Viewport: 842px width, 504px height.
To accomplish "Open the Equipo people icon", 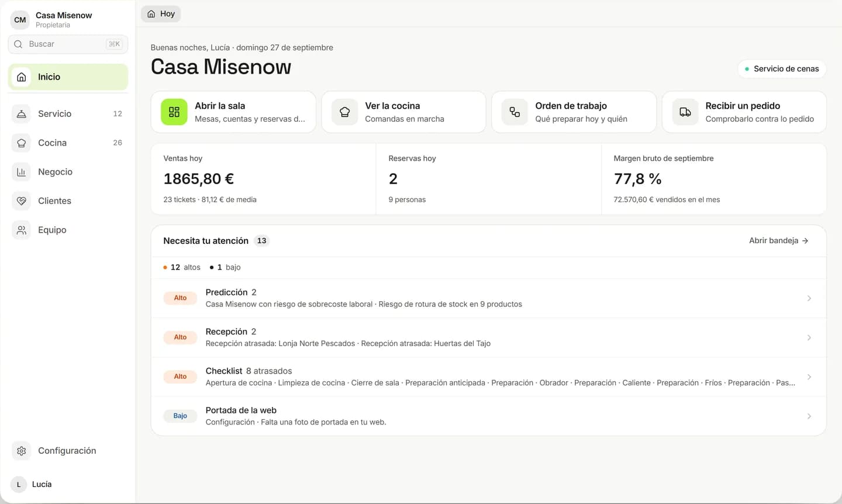I will click(x=21, y=230).
